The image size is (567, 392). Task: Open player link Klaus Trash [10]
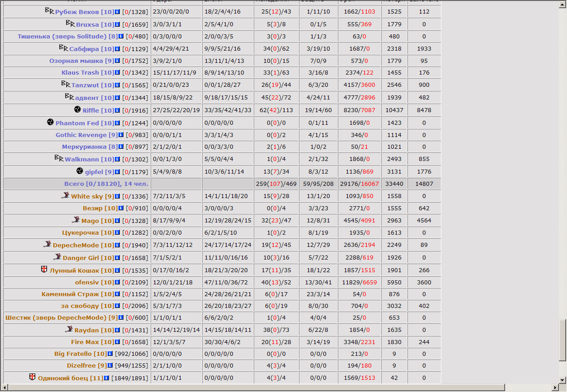[x=88, y=72]
